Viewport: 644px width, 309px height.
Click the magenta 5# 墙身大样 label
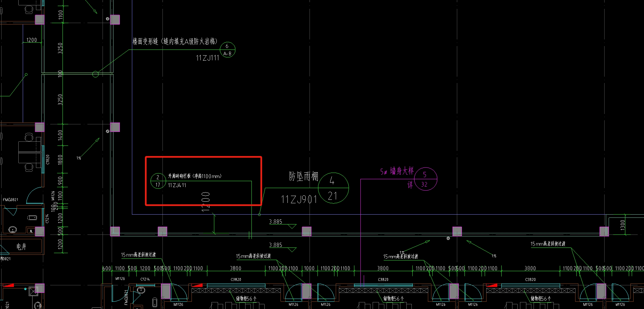coord(397,171)
